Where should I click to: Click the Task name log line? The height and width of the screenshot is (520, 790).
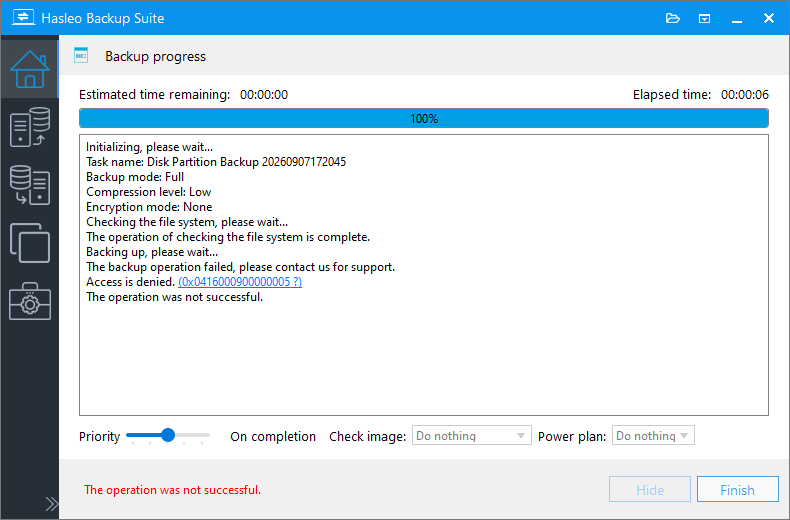[216, 162]
